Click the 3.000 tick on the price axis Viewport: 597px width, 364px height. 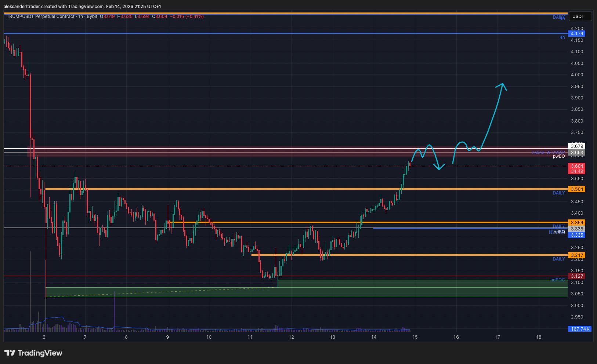577,306
